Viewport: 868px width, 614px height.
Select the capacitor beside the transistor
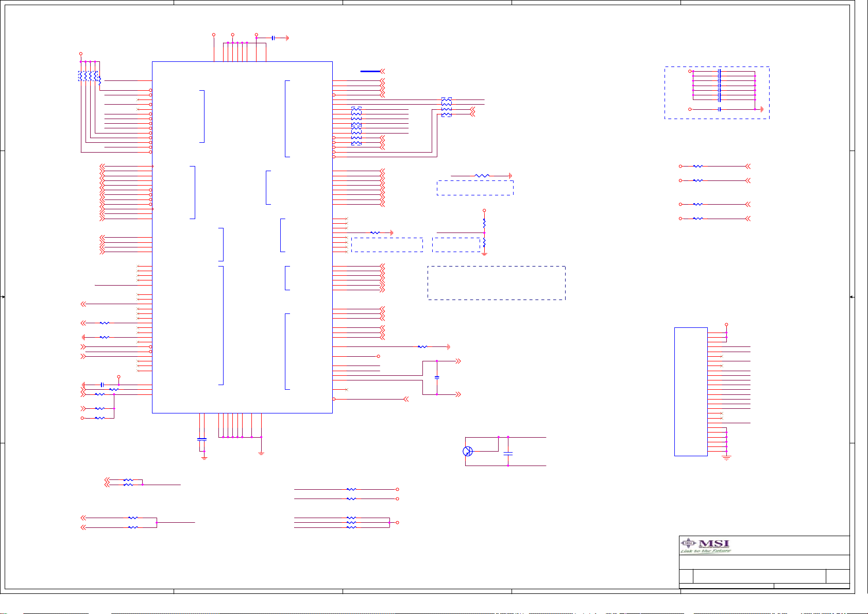(508, 454)
